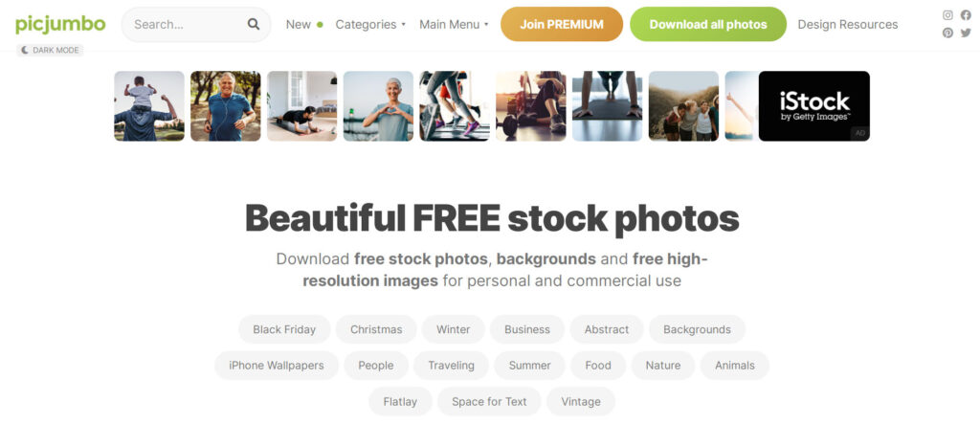Viewport: 980px width, 447px height.
Task: Choose the Space for Text tag
Action: click(489, 402)
